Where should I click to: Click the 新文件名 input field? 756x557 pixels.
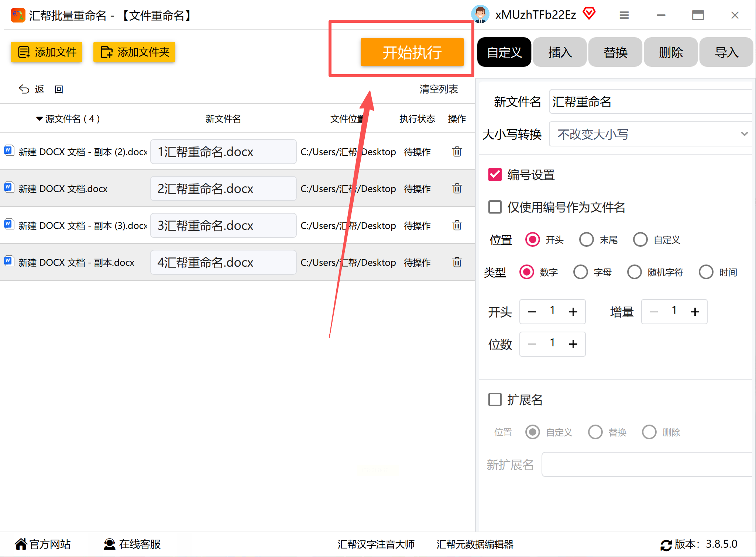coord(650,101)
